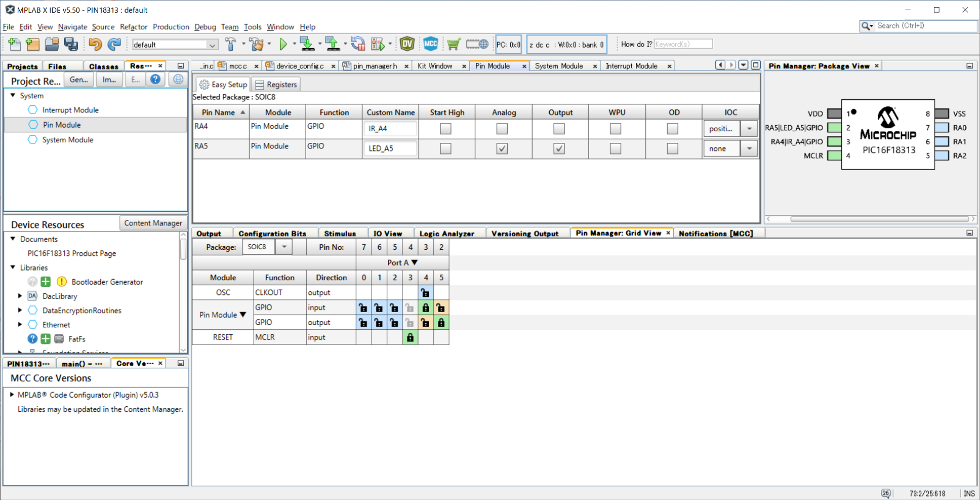
Task: Check Start High for RA5
Action: [x=445, y=148]
